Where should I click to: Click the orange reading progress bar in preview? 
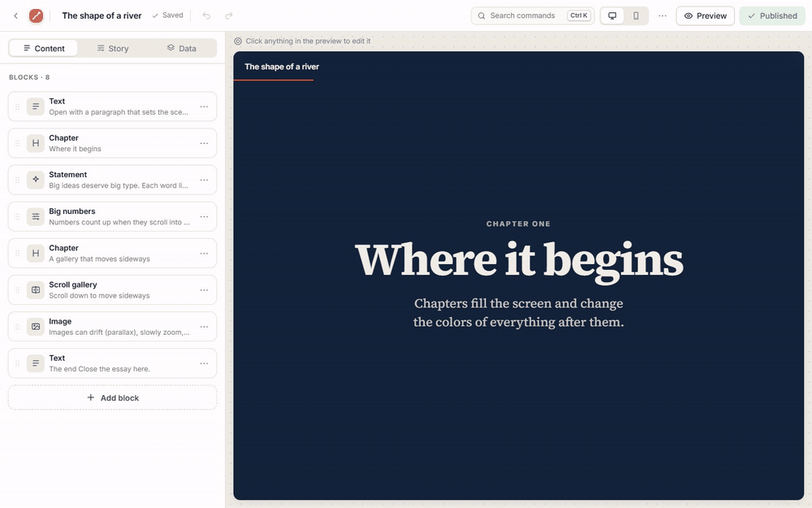click(x=274, y=80)
